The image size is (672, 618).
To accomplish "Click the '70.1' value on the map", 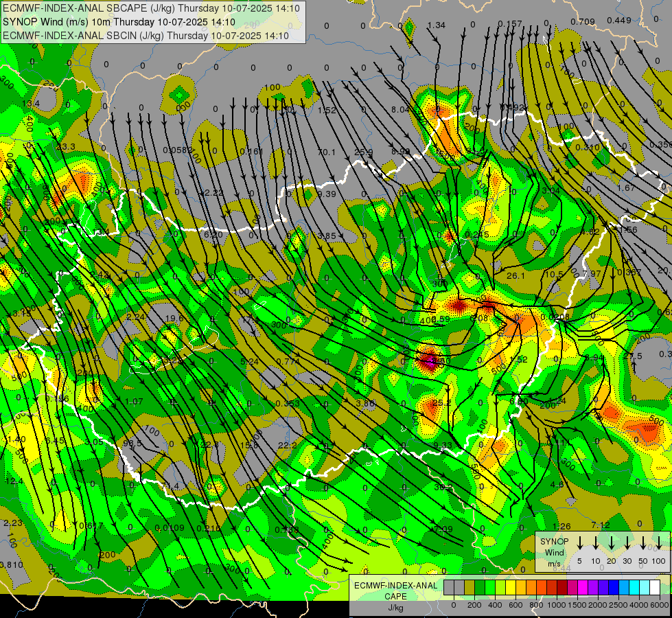I will [x=327, y=152].
